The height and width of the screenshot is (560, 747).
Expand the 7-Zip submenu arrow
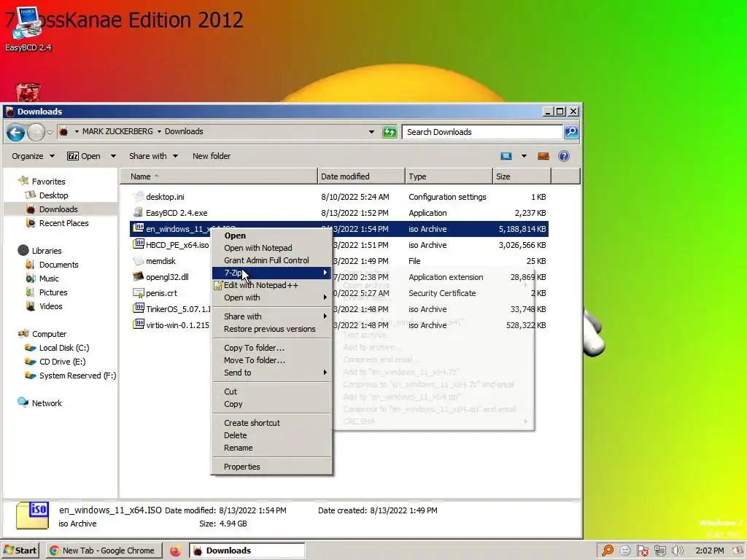(x=325, y=273)
